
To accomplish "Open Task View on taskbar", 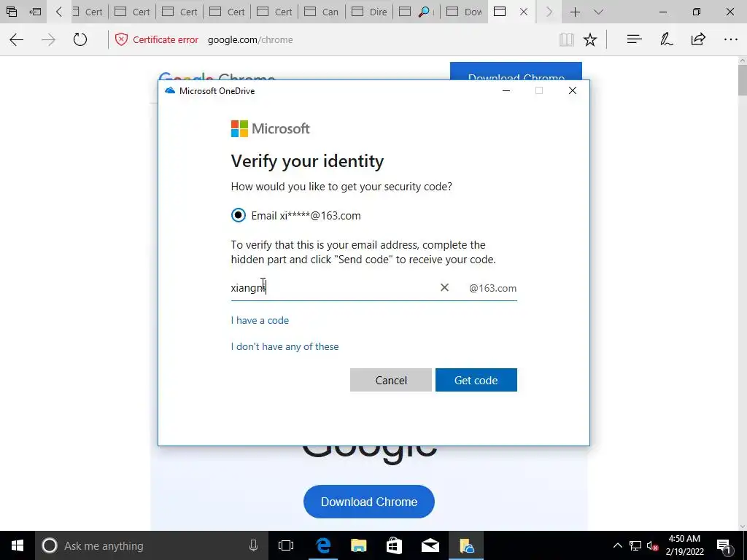I will click(286, 545).
